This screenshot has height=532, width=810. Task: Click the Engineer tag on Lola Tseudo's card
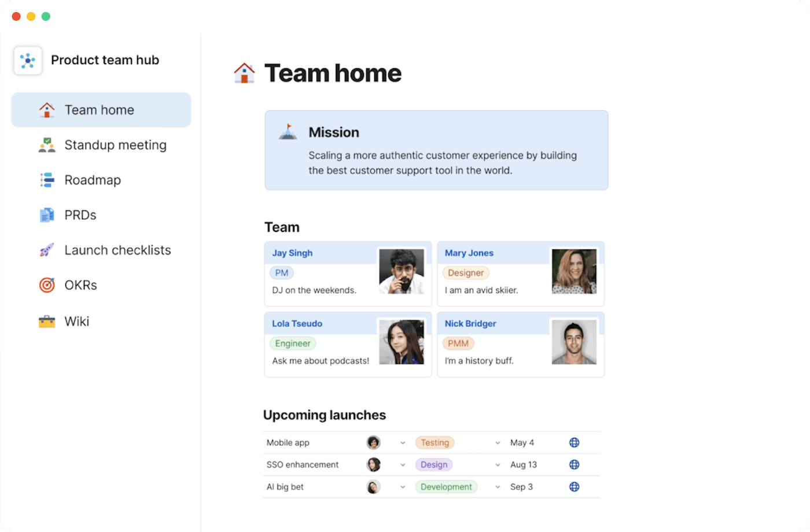293,343
